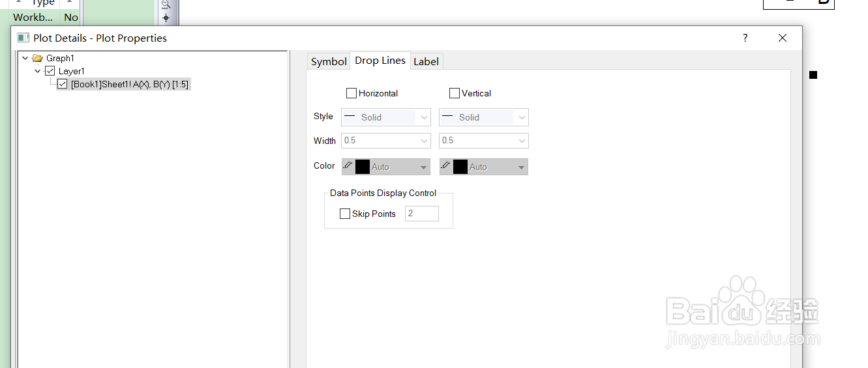868x368 pixels.
Task: Open Horizontal line Style dropdown
Action: point(386,117)
